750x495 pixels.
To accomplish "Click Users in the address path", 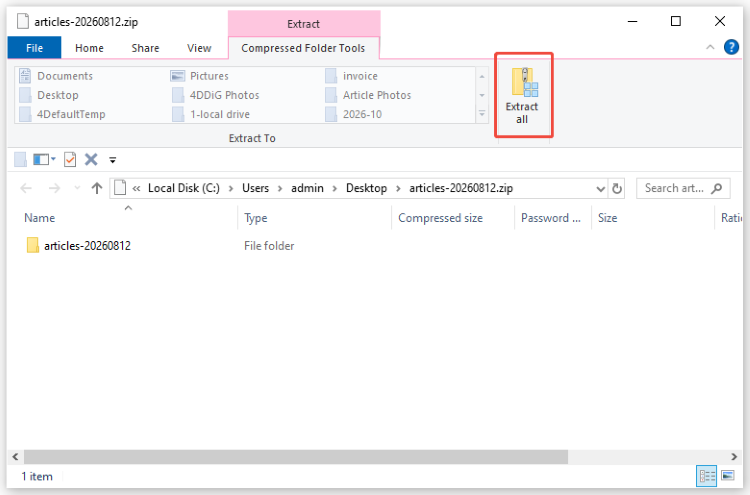I will coord(255,188).
